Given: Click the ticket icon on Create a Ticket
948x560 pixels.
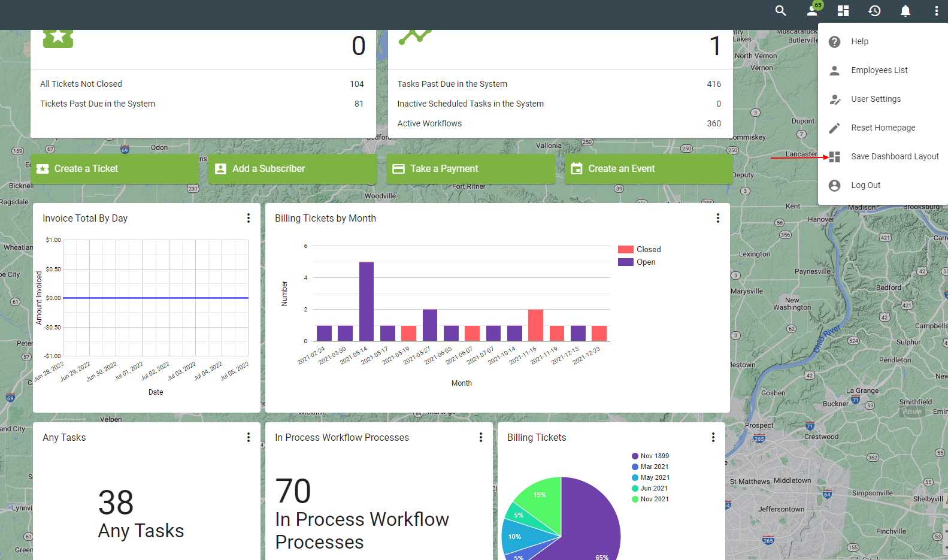Looking at the screenshot, I should click(43, 169).
